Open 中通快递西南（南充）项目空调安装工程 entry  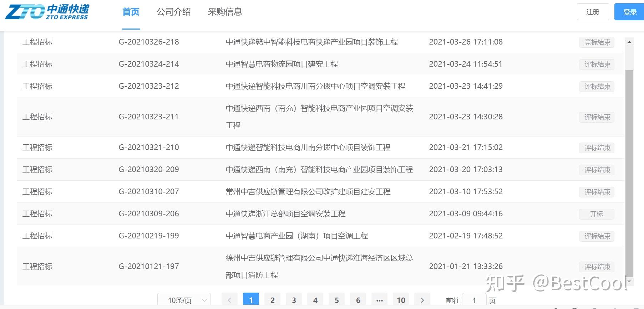319,117
